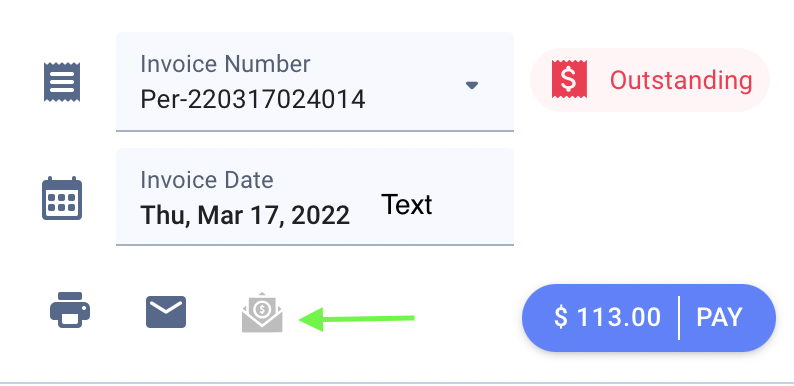Expand the Invoice Number dropdown arrow
This screenshot has height=386, width=794.
[472, 85]
